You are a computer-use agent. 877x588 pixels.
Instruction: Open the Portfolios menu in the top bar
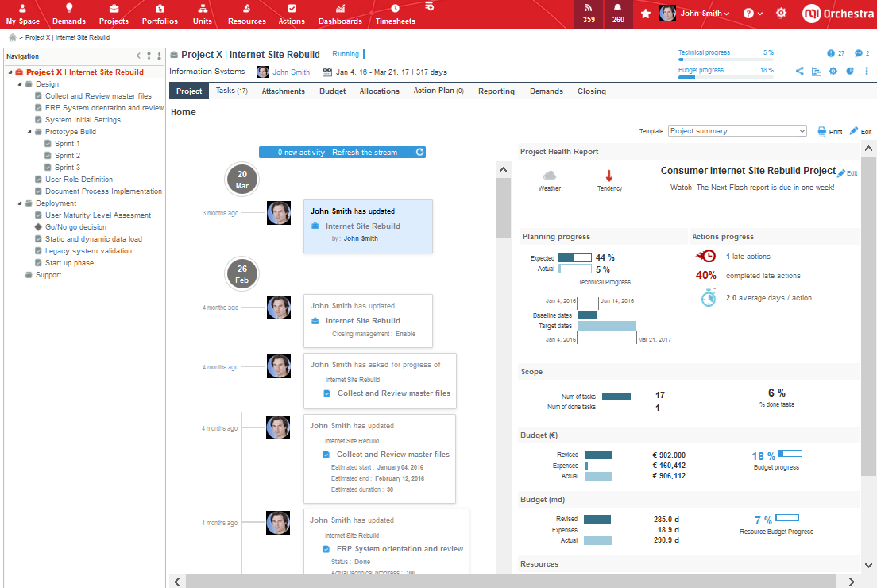(x=160, y=14)
